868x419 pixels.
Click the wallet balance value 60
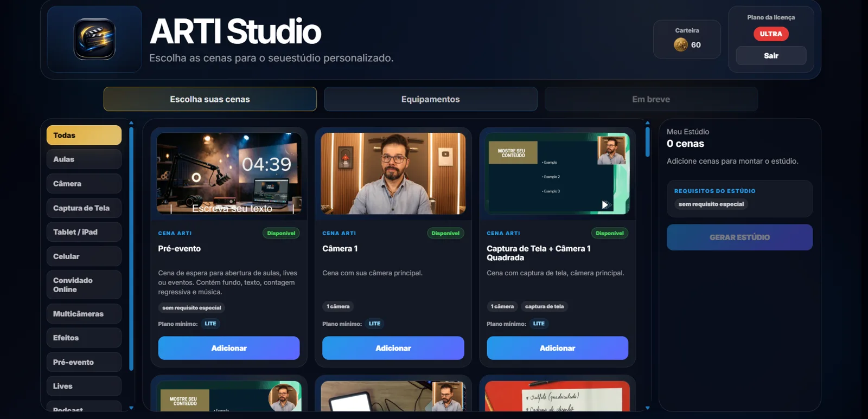click(x=696, y=45)
